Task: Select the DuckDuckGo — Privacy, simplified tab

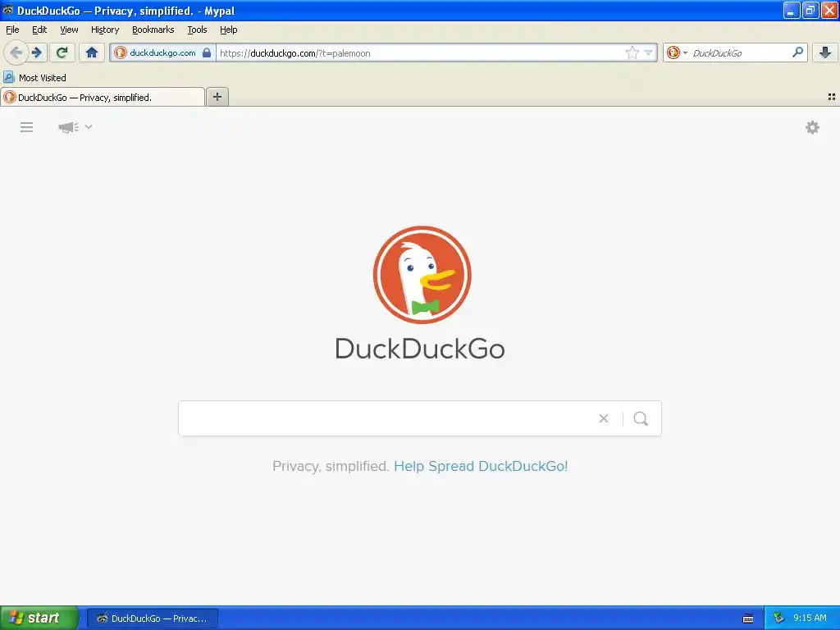Action: [x=103, y=97]
